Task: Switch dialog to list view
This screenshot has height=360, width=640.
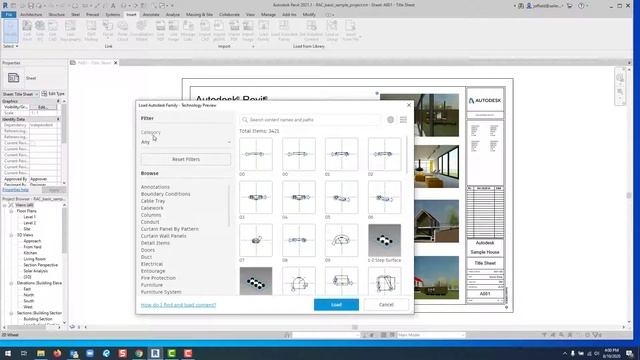Action: coord(403,120)
